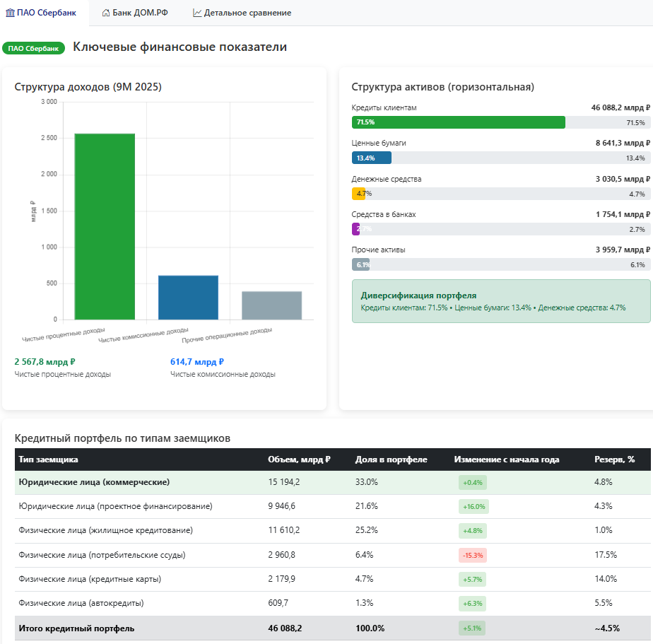Click the green ПАО Сбербанк badge
This screenshot has height=644, width=653.
coord(33,48)
